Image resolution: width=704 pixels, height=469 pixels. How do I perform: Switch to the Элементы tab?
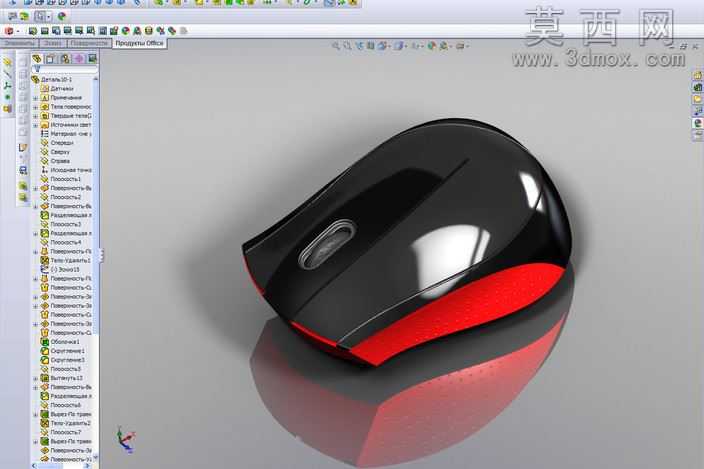pos(19,44)
